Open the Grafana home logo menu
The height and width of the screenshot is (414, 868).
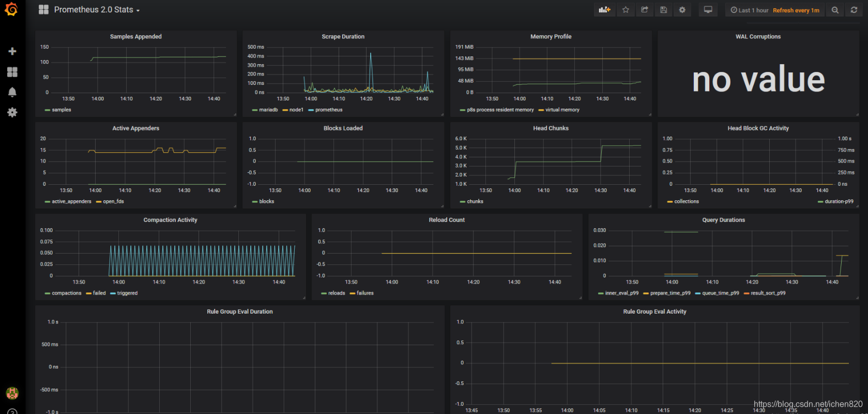point(11,9)
